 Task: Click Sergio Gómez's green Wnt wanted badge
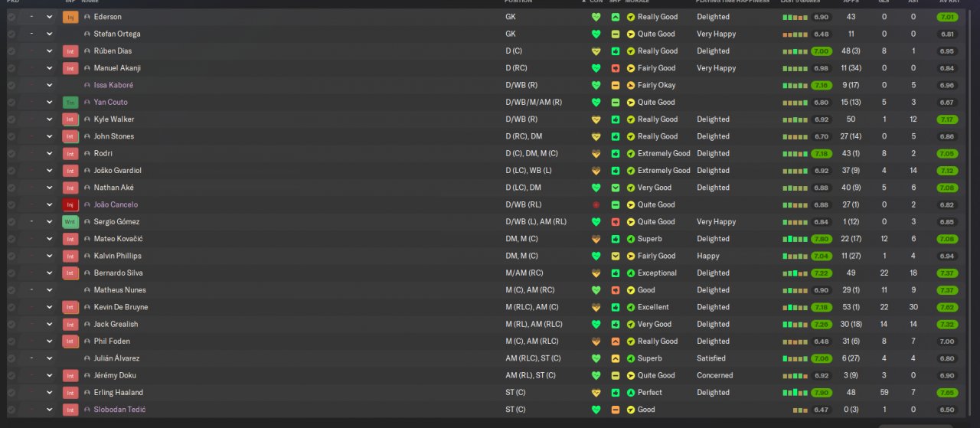(70, 222)
